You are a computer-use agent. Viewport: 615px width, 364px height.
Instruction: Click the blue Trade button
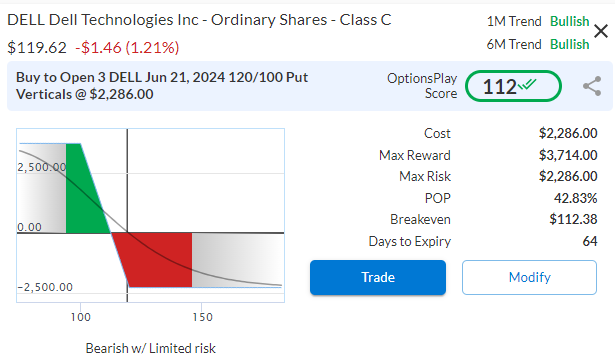(x=378, y=277)
